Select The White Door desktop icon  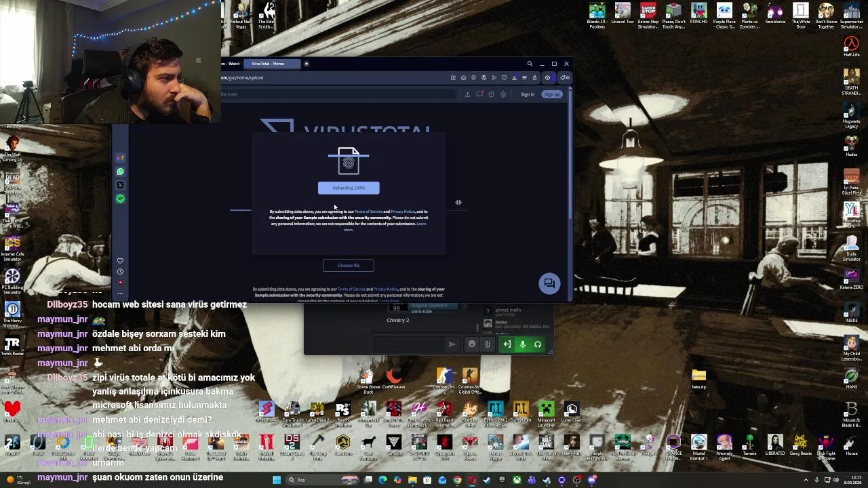click(x=801, y=16)
